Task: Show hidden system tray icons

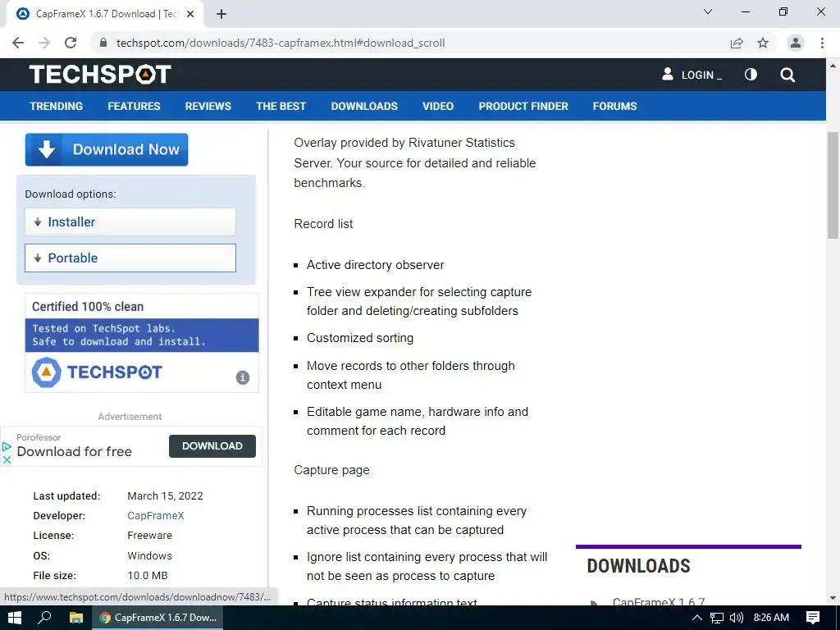Action: pos(697,618)
